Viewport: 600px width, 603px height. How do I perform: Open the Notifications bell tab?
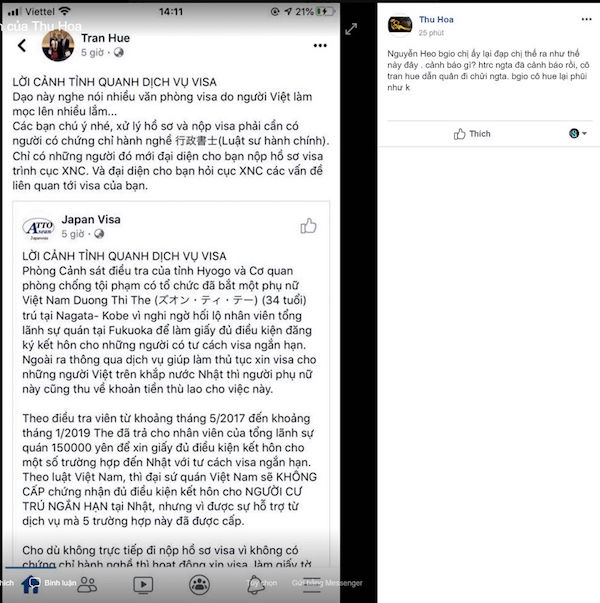(x=256, y=585)
